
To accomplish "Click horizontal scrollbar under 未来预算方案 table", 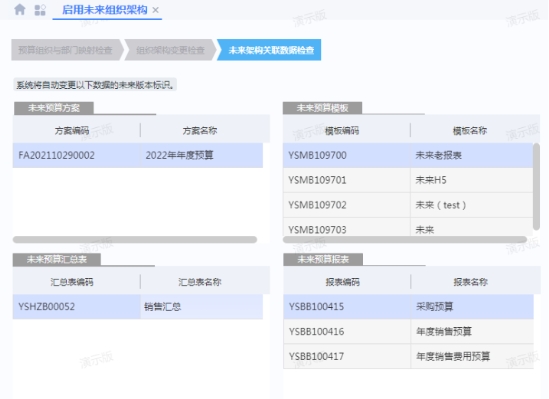I will (x=135, y=239).
